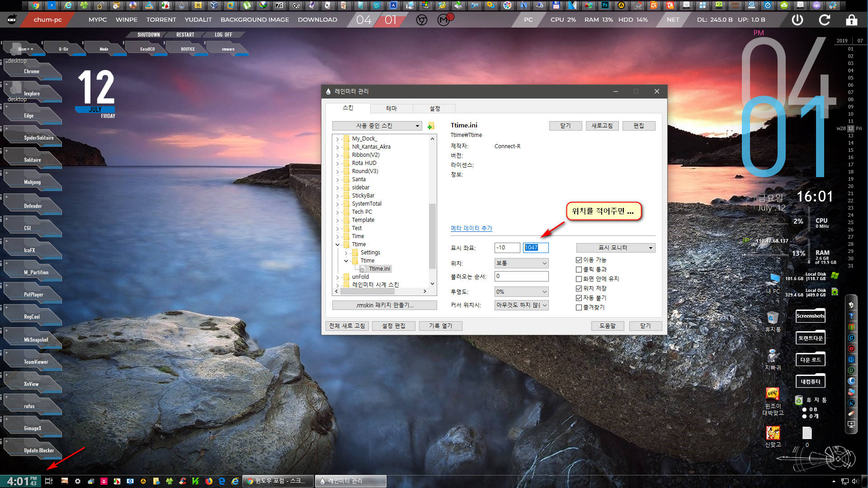The height and width of the screenshot is (488, 868).
Task: Click the X coordinate field showing -10
Action: click(507, 248)
